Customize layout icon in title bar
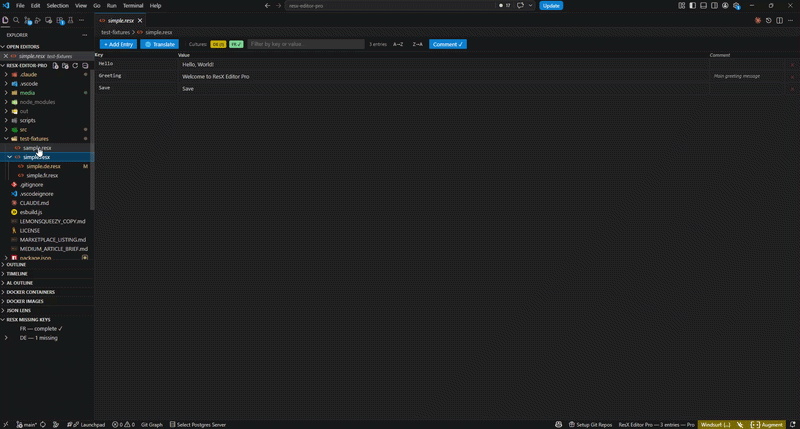This screenshot has width=800, height=429. 682,6
